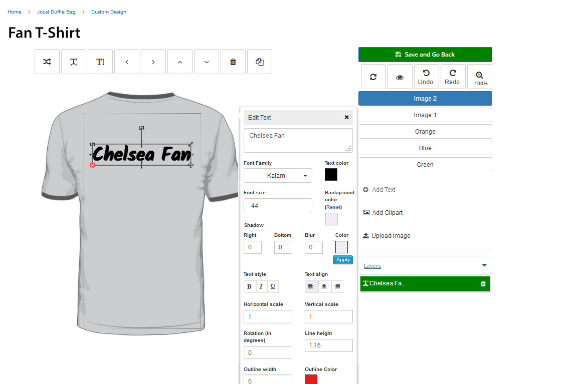Click the shadow Bottom offset field

pos(283,247)
